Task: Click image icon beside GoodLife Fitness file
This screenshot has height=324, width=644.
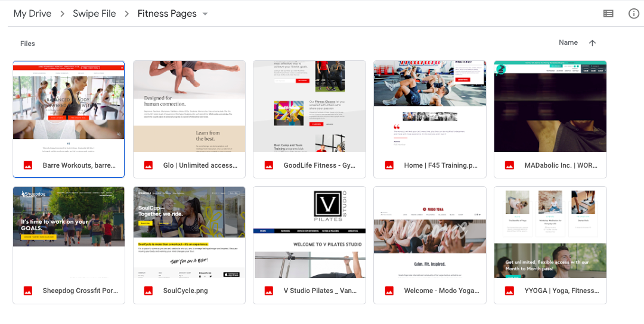Action: point(268,165)
